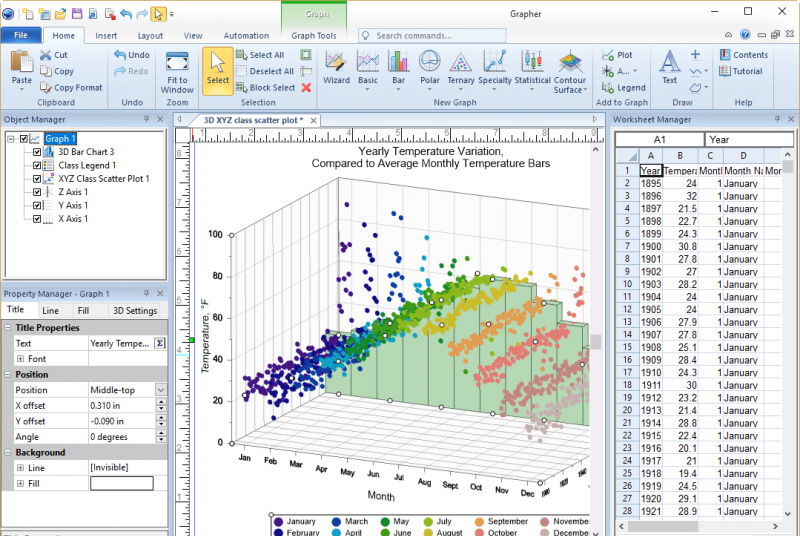Open the Polar graph types
The width and height of the screenshot is (800, 536).
pos(430,70)
